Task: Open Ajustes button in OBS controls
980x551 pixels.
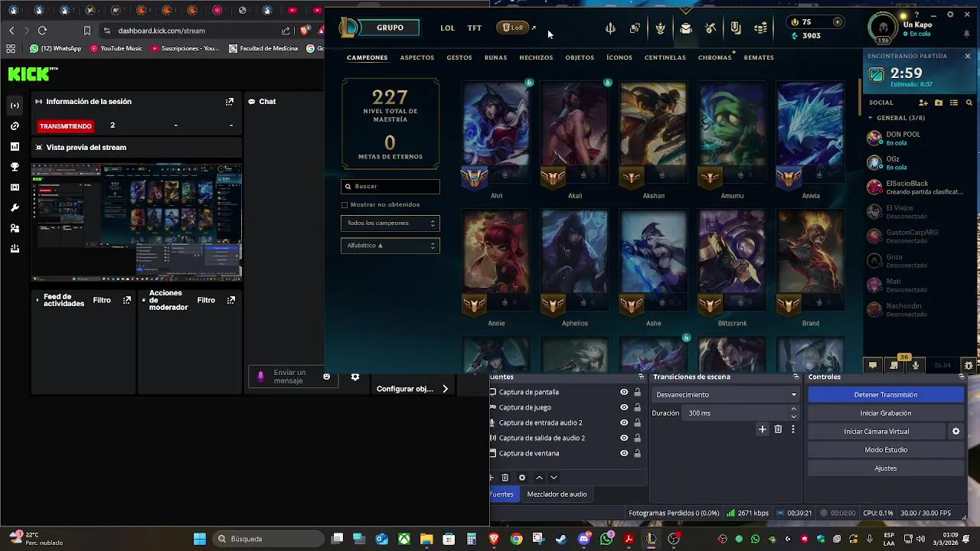Action: pos(886,468)
